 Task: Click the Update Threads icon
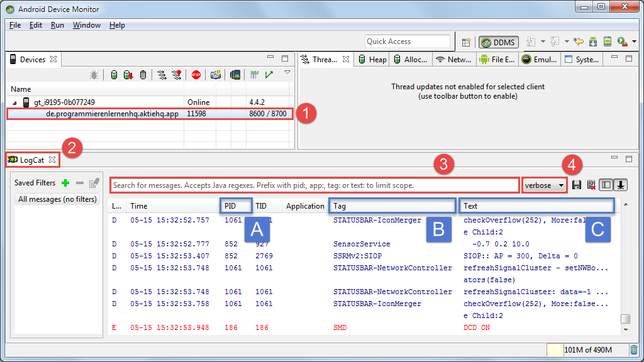(x=162, y=75)
